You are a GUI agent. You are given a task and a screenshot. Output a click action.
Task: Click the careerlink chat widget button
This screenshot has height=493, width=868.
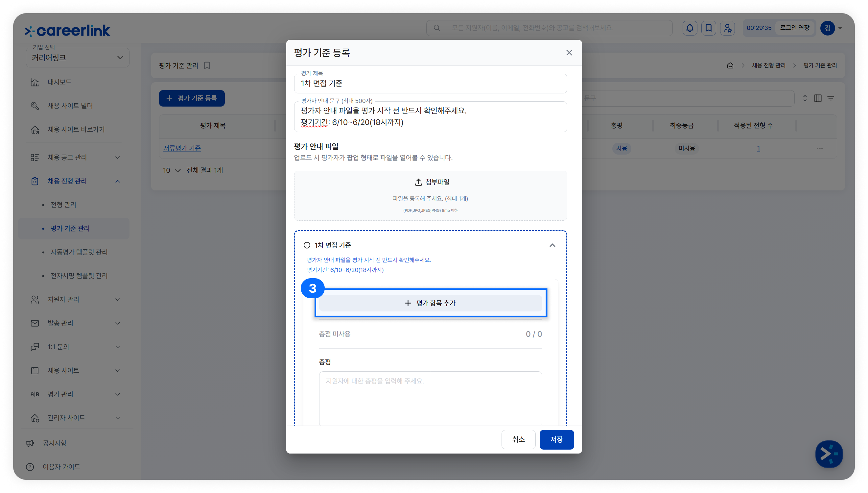[829, 454]
